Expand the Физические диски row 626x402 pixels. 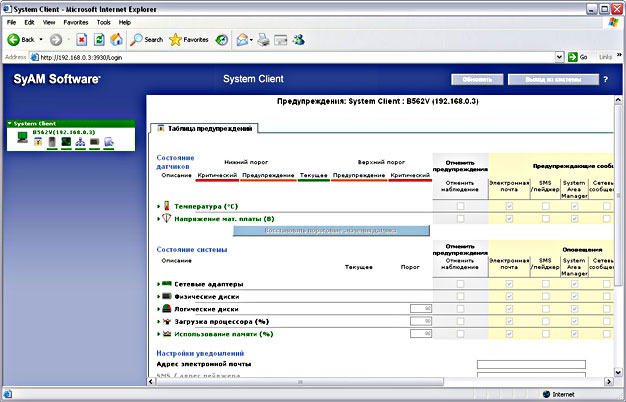158,297
